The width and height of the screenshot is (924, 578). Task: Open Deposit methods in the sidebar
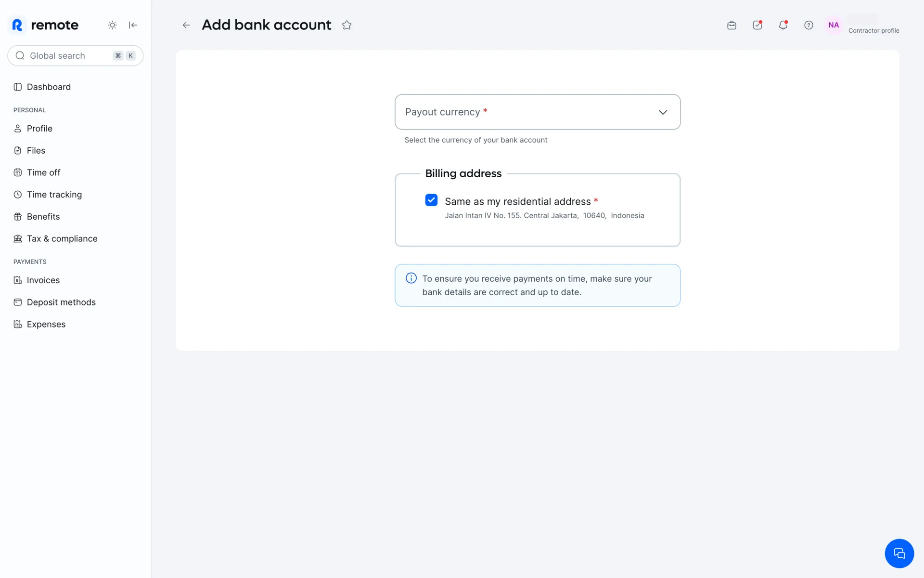click(x=61, y=302)
